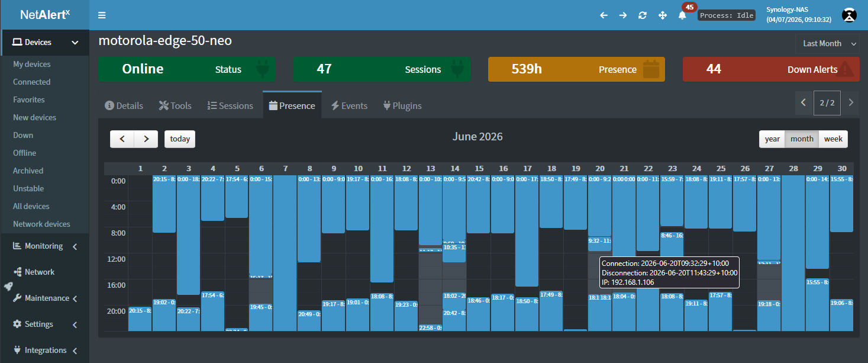Open the Down devices link
The height and width of the screenshot is (363, 868).
[23, 135]
